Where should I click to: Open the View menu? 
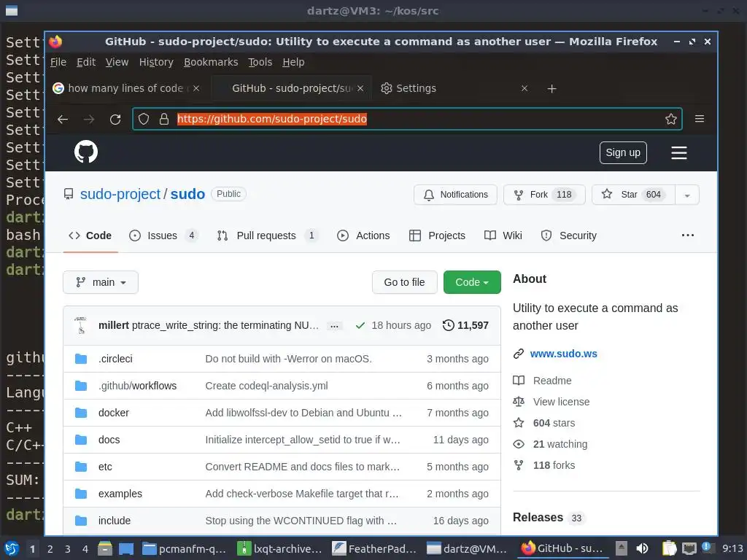coord(117,62)
